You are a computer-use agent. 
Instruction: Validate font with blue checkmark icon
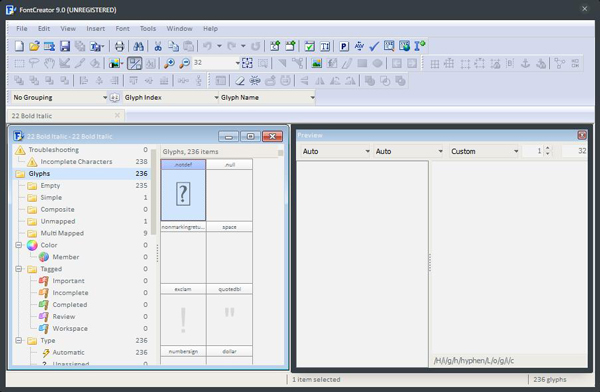tap(374, 46)
